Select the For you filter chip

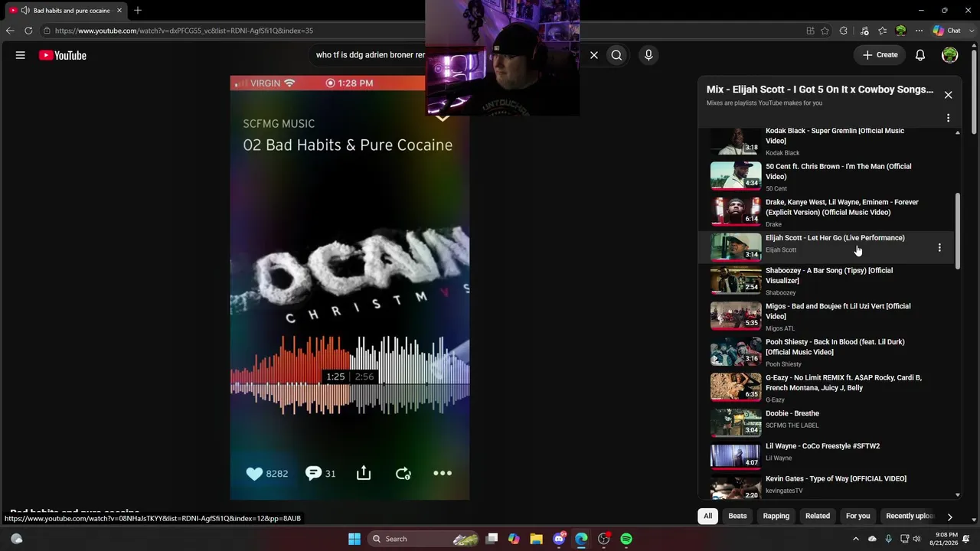tap(857, 516)
